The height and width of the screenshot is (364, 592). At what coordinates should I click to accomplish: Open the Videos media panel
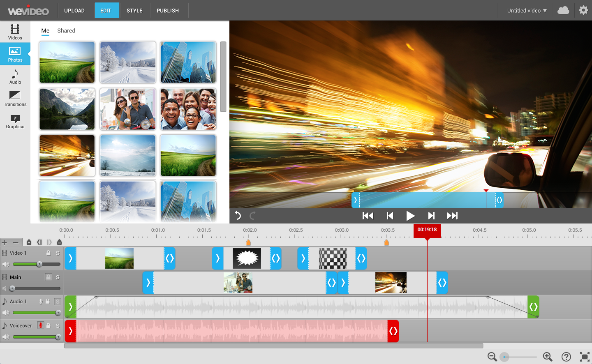pos(15,32)
